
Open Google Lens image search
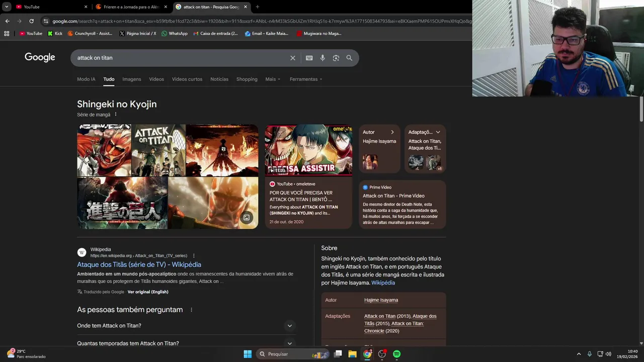coord(336,58)
